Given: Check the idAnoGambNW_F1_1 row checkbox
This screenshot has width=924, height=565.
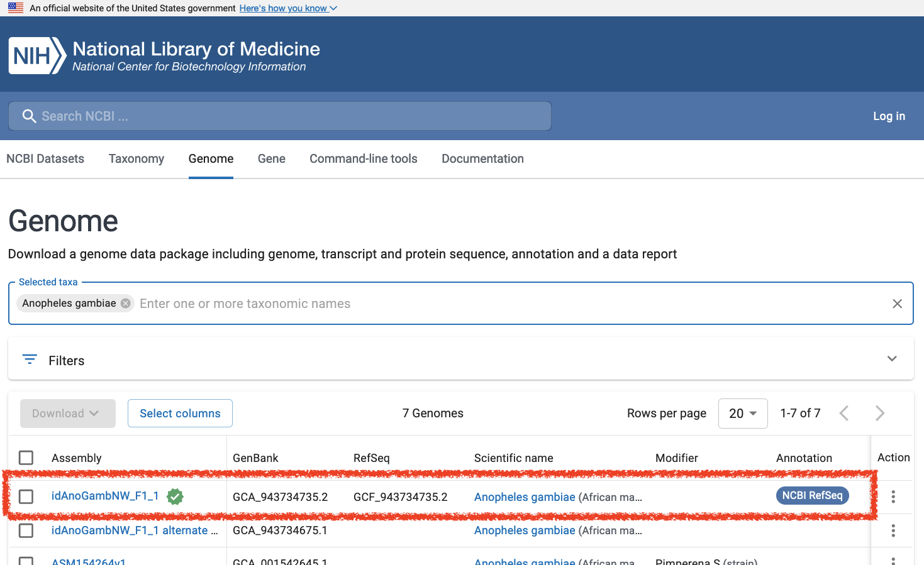Looking at the screenshot, I should pos(26,496).
